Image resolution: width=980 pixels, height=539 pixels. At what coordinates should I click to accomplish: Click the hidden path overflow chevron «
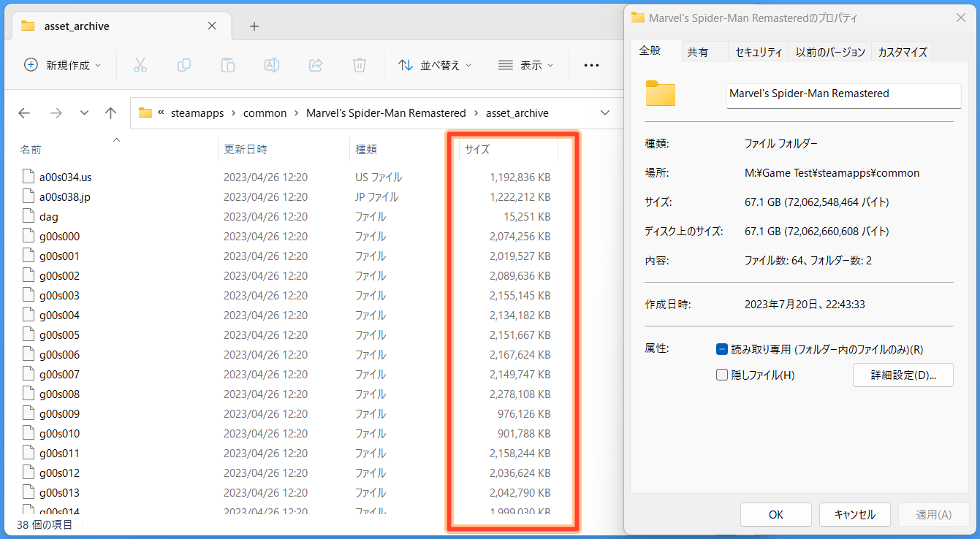point(161,113)
